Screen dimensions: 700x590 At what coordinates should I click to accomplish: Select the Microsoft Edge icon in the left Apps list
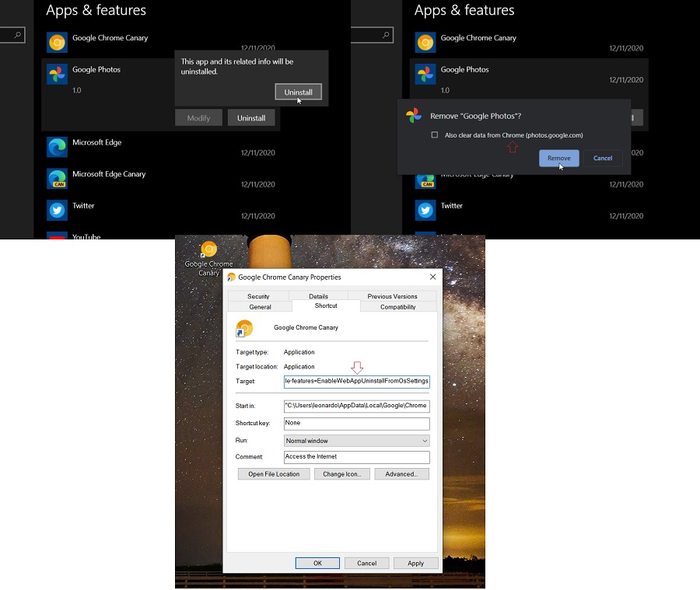[57, 147]
